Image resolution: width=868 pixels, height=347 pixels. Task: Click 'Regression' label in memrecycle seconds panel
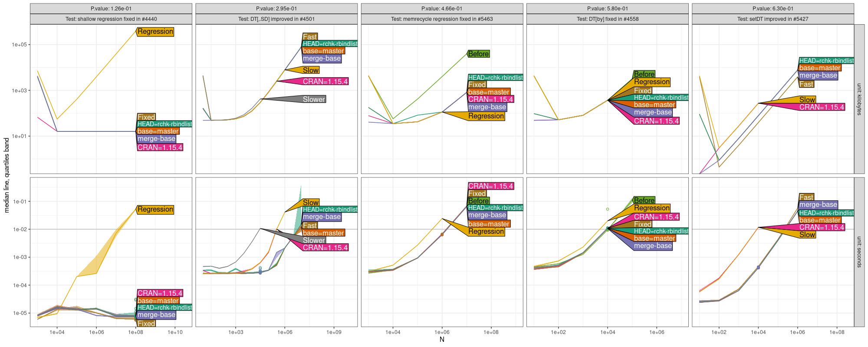coord(486,232)
